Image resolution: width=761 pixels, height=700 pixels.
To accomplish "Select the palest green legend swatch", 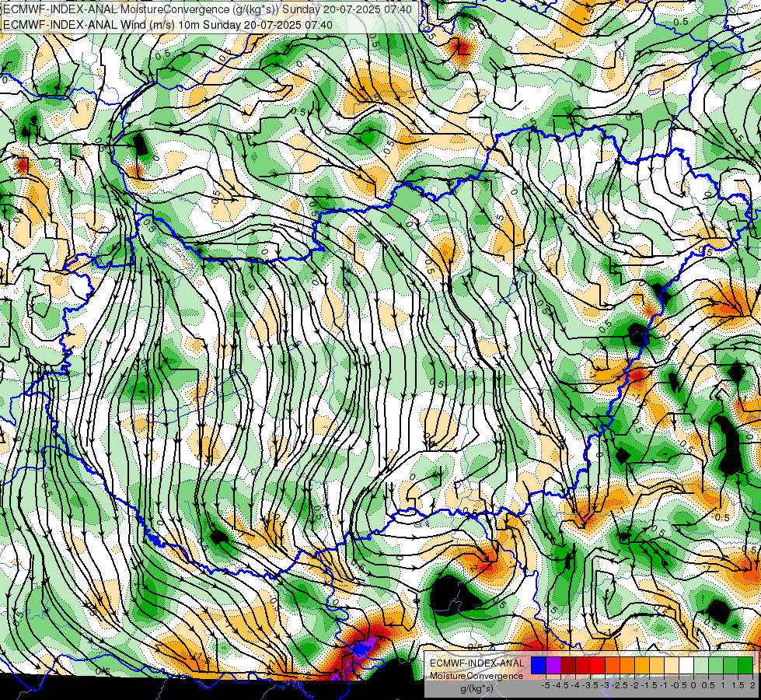I will (701, 666).
